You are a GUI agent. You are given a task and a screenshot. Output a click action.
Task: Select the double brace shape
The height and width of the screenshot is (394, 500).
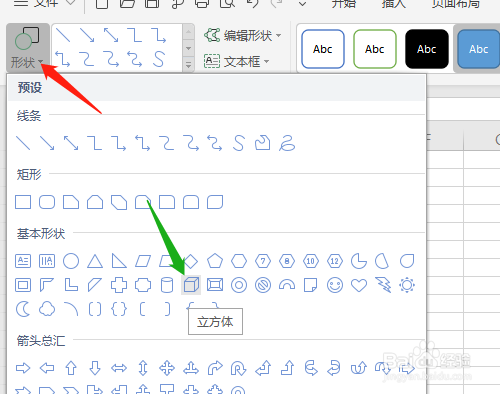[x=119, y=309]
